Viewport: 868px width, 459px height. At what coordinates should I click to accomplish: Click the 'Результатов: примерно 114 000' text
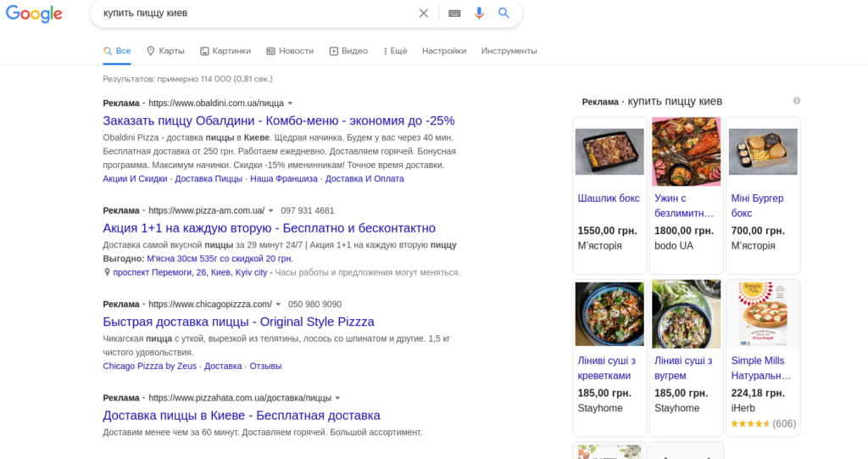[x=187, y=79]
